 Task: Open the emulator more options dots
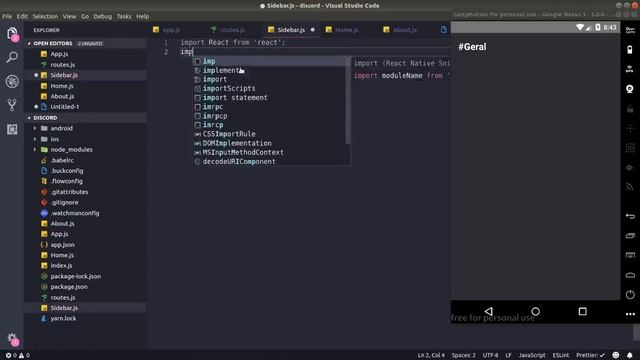point(630,314)
